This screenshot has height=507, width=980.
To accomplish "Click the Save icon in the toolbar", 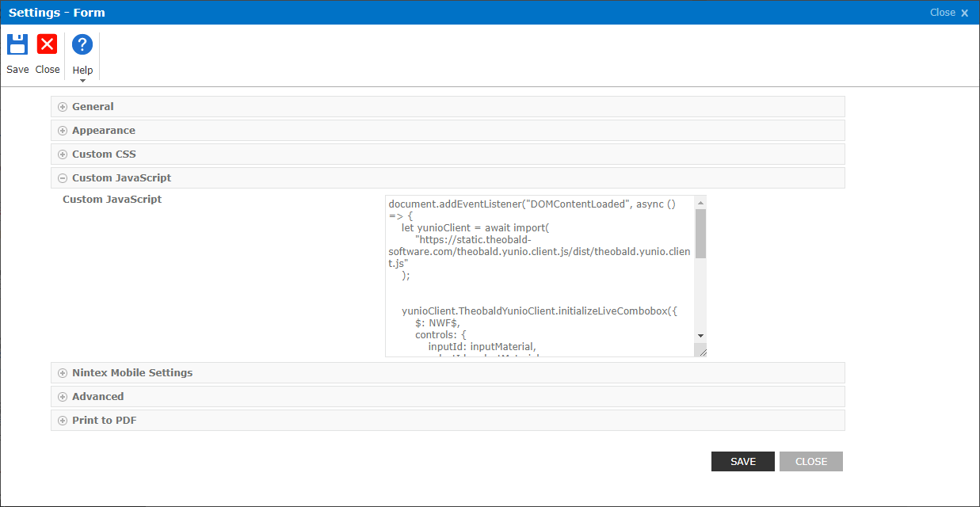I will 17,44.
